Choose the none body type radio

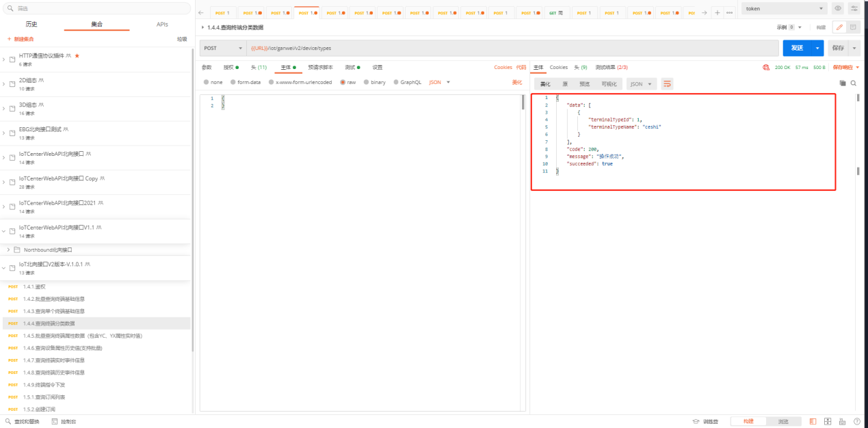(x=213, y=82)
